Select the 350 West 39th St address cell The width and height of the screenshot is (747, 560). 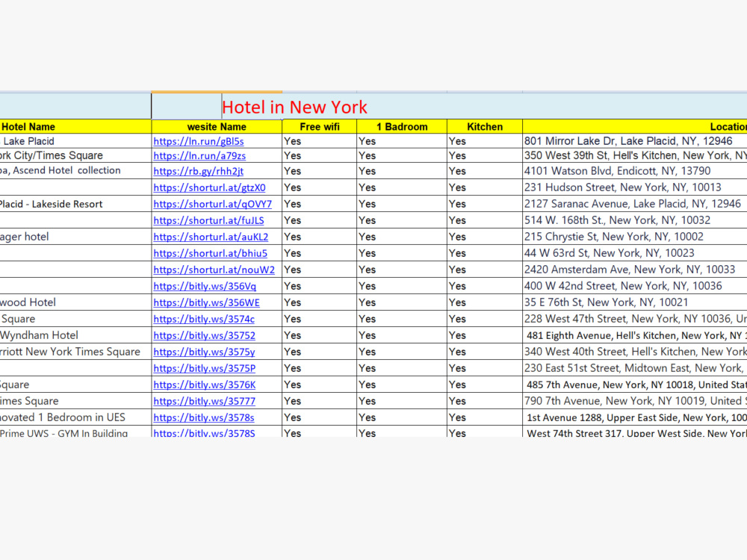(634, 155)
